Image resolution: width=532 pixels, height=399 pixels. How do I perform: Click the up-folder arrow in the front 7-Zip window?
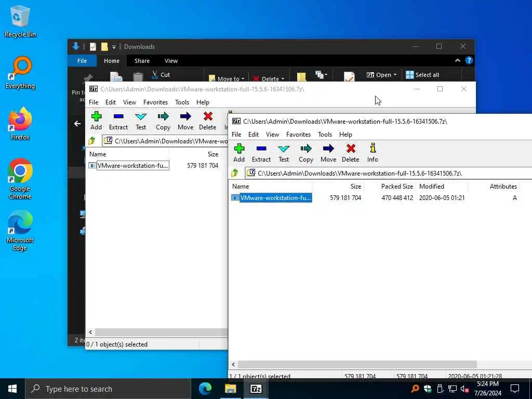[x=235, y=173]
